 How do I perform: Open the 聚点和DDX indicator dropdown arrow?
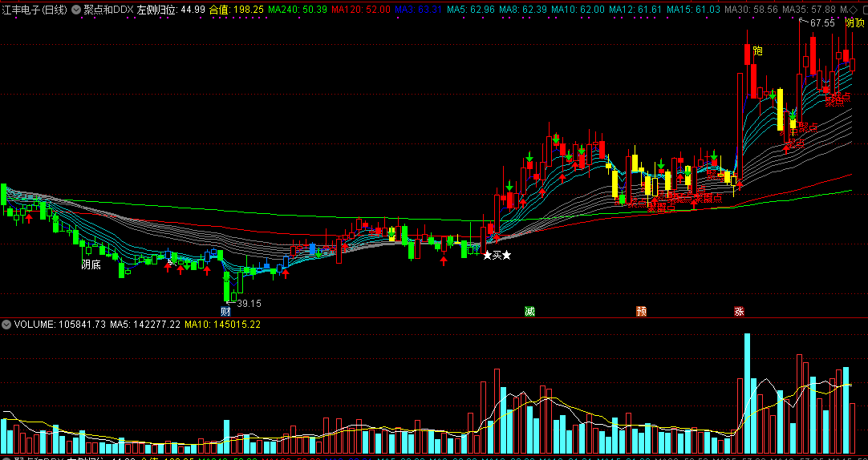[76, 10]
